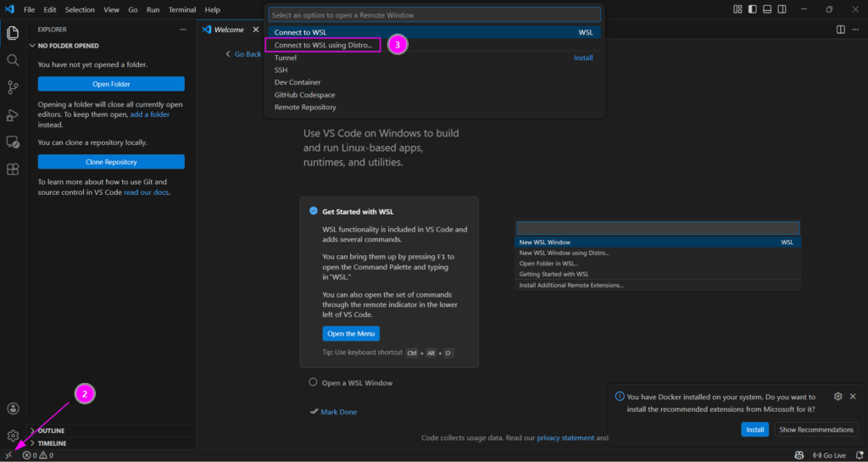
Task: Select the Remote Repository option
Action: [x=435, y=107]
